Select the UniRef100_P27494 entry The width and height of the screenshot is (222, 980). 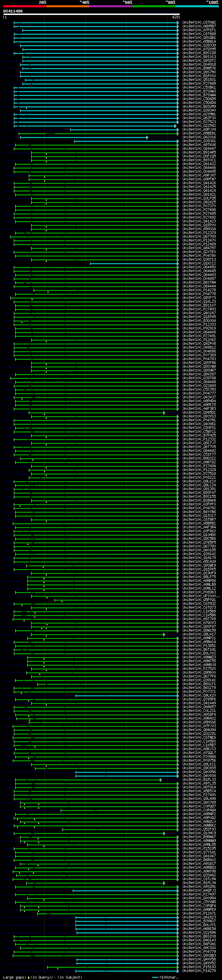coord(199,466)
